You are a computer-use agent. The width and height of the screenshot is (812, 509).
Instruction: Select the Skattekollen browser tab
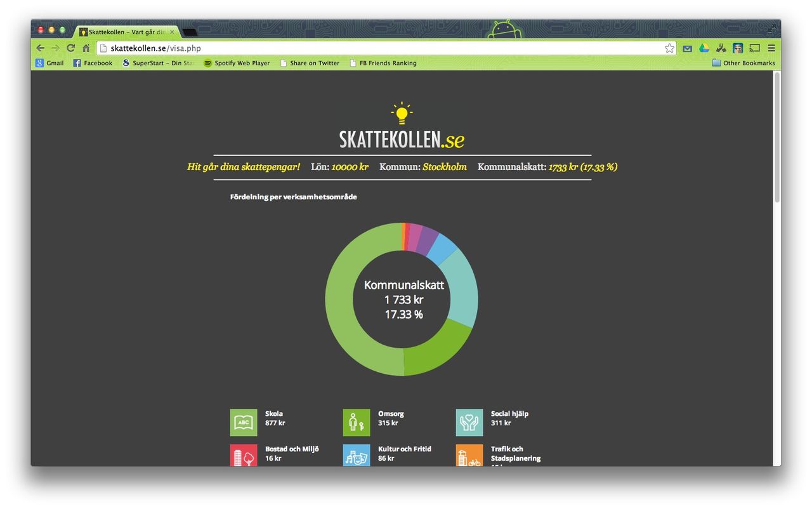[126, 32]
